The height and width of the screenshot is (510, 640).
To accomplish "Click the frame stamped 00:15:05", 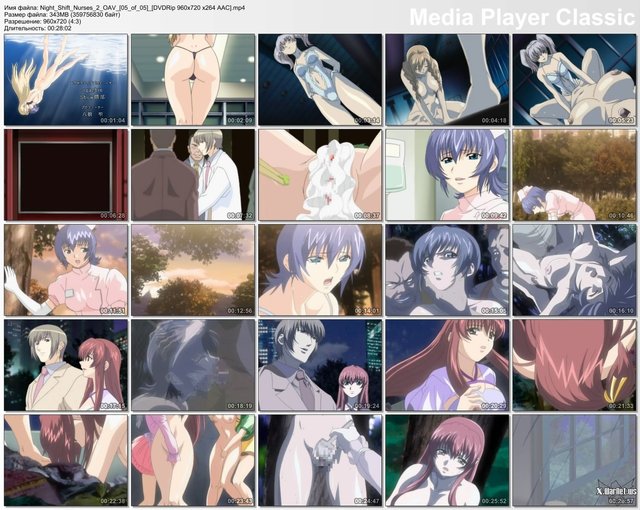I will click(447, 270).
